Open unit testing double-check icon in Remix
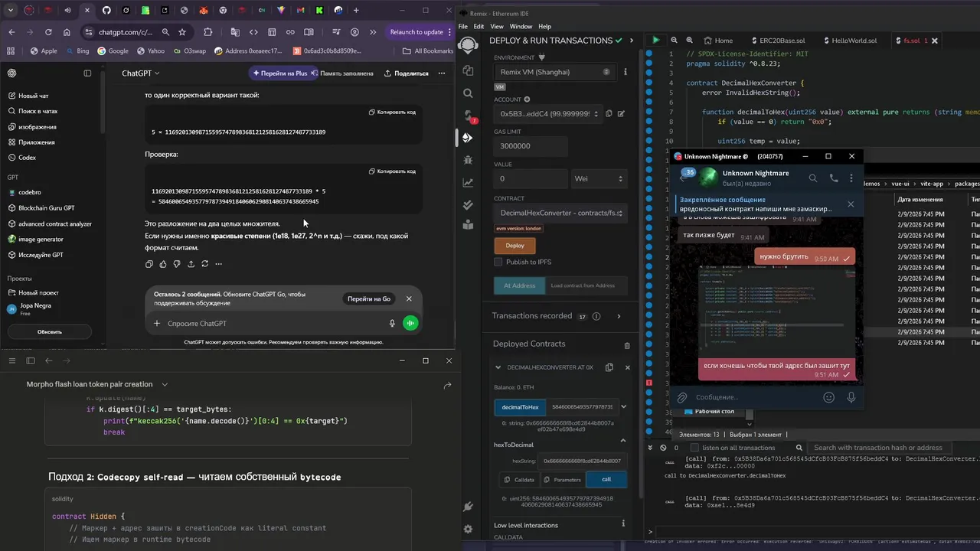Image resolution: width=980 pixels, height=551 pixels. [x=468, y=205]
